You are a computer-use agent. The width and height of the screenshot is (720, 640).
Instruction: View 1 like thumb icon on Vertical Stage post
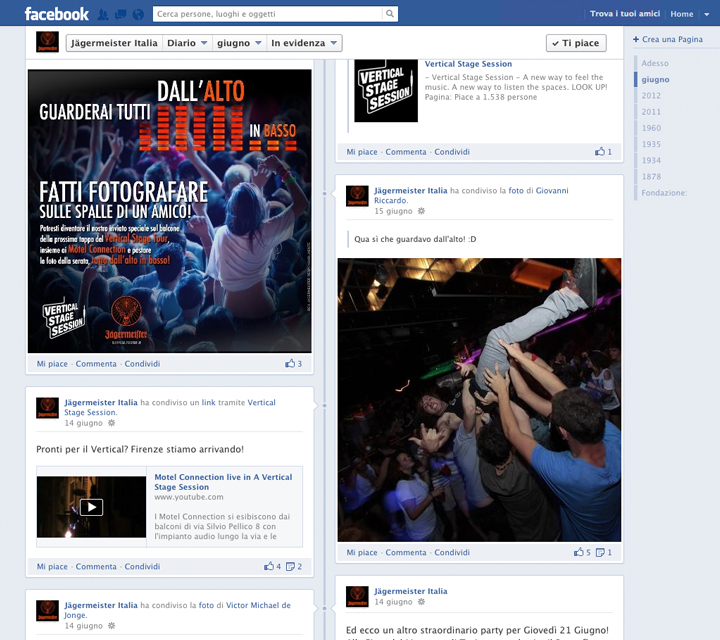pyautogui.click(x=600, y=151)
